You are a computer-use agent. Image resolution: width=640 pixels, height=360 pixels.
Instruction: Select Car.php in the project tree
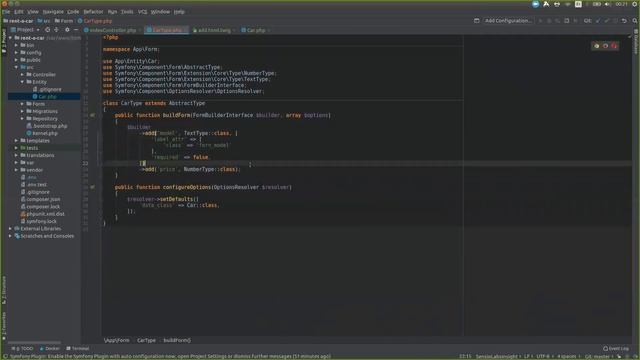(x=44, y=97)
